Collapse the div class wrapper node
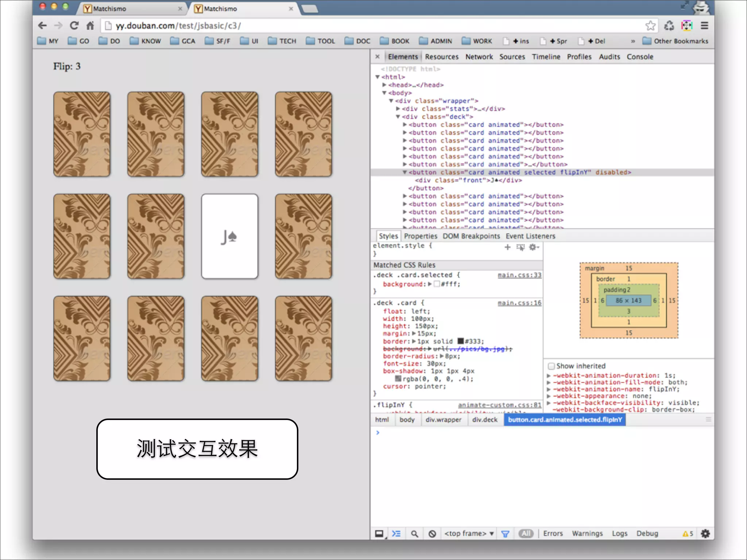 click(391, 101)
